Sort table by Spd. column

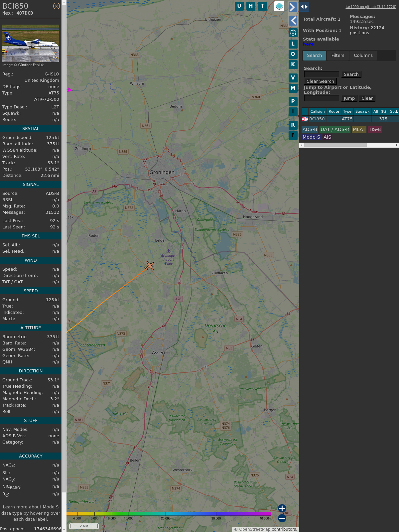(394, 112)
